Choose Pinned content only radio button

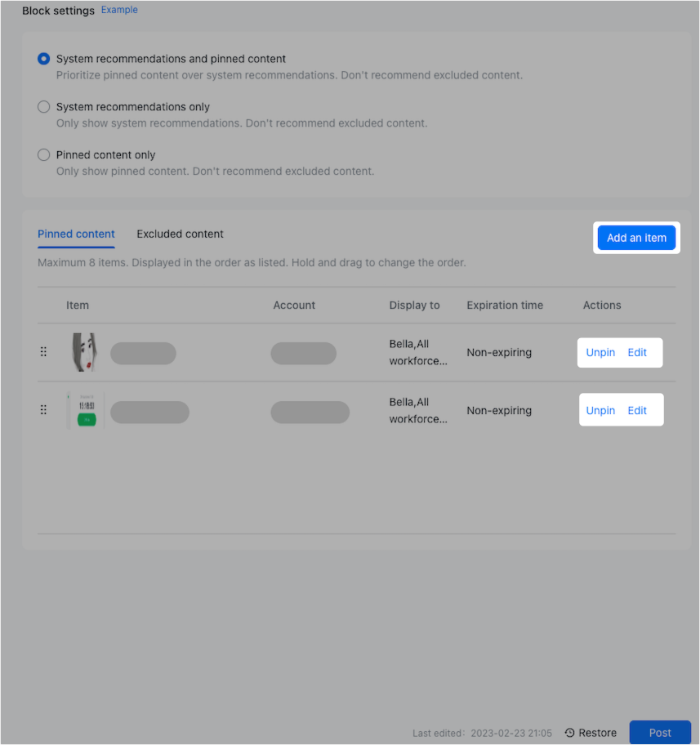[x=44, y=155]
